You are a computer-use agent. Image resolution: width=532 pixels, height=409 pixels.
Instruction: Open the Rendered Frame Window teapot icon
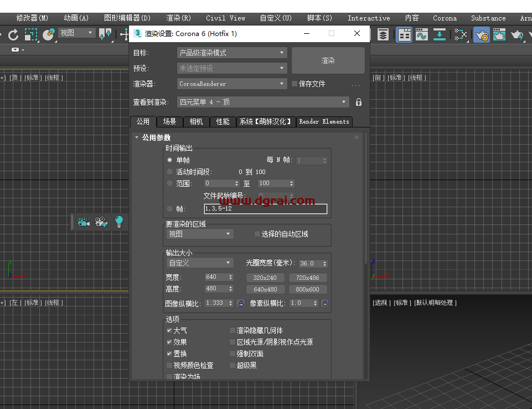click(499, 34)
